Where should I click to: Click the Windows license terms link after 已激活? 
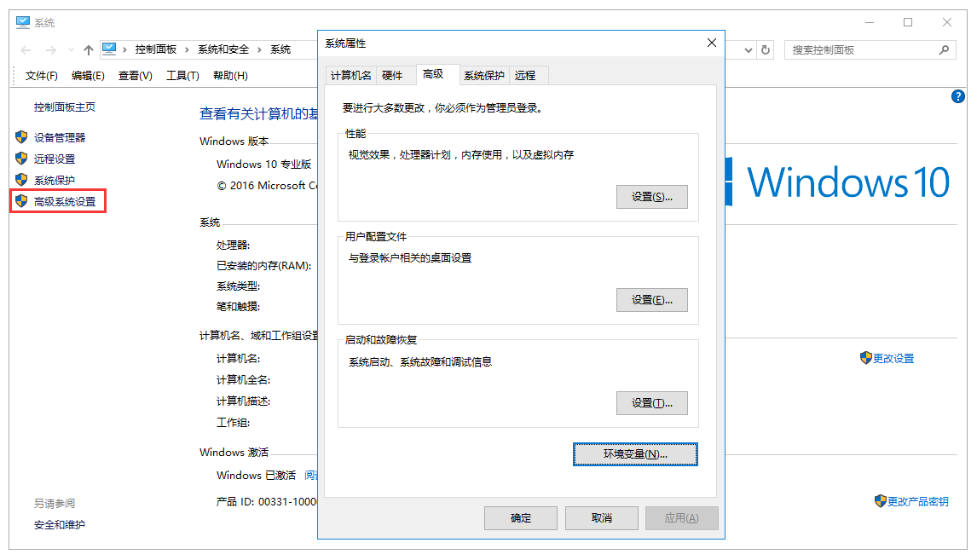pos(311,476)
